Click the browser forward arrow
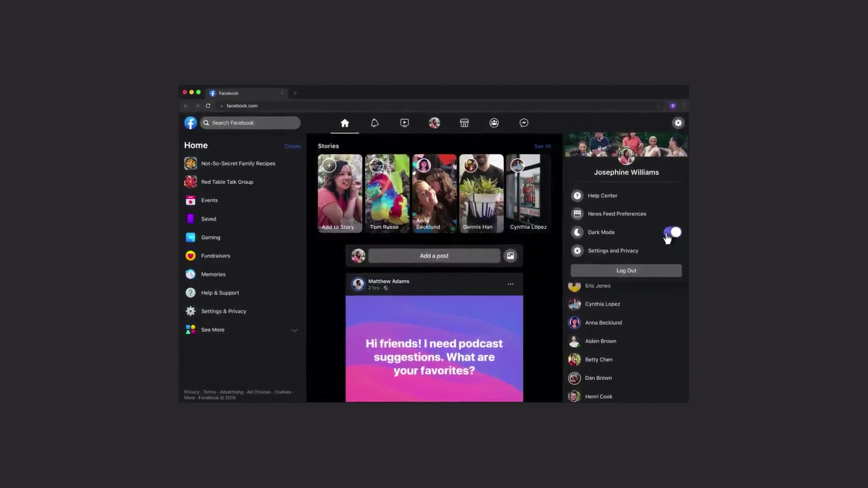The image size is (868, 488). pos(197,106)
